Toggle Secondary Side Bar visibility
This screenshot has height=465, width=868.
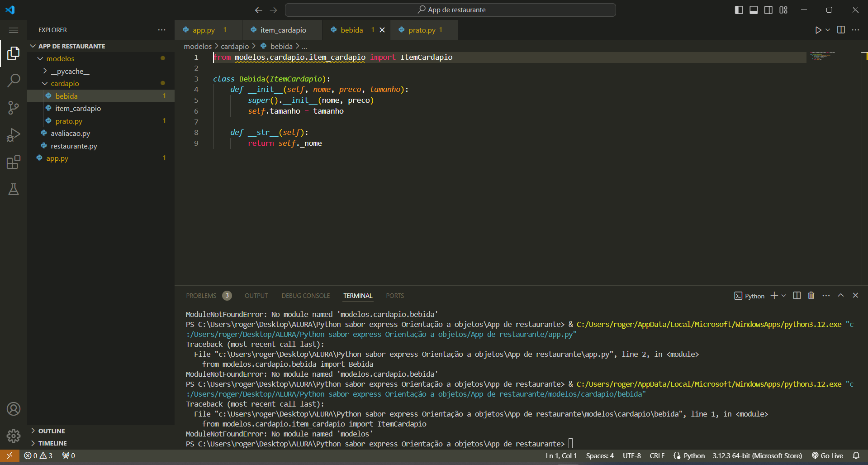(768, 10)
